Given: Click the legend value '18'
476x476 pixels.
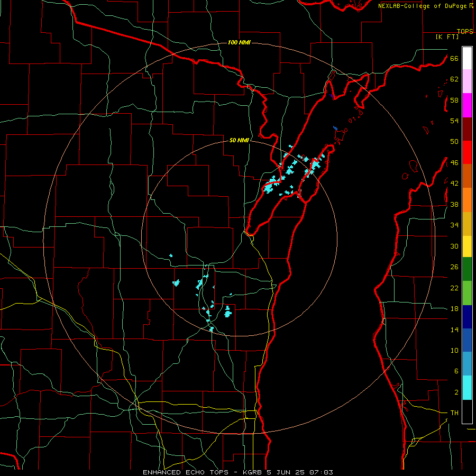Looking at the screenshot, I should coord(454,309).
